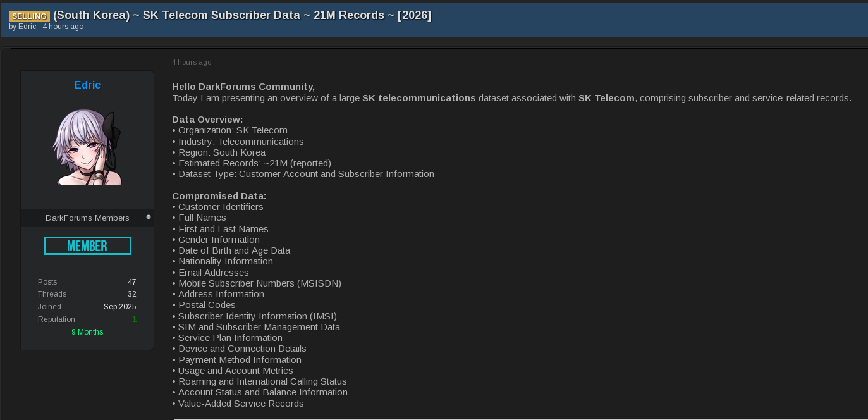Click the Edric author link under thread title
The height and width of the screenshot is (420, 868).
click(x=27, y=27)
